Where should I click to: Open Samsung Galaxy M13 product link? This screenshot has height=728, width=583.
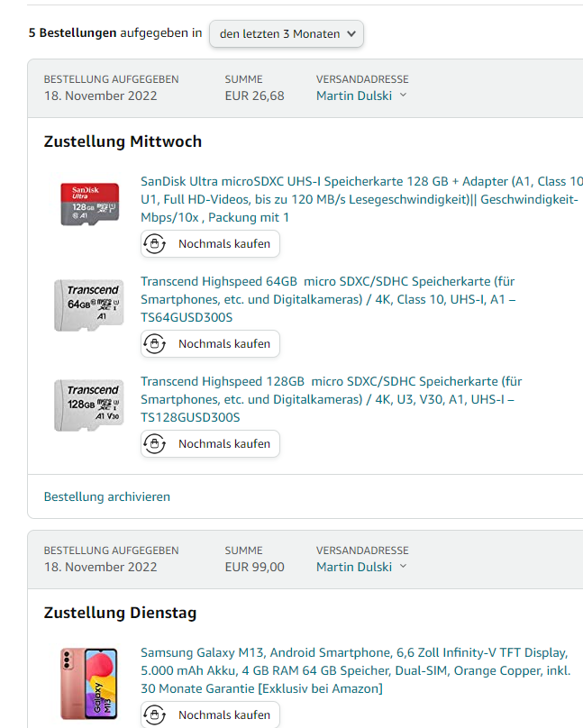tap(356, 670)
